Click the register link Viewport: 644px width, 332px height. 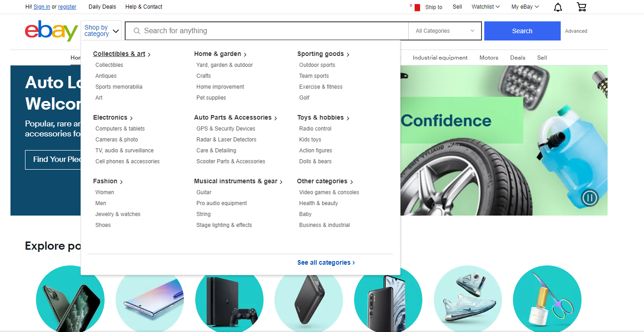tap(67, 7)
